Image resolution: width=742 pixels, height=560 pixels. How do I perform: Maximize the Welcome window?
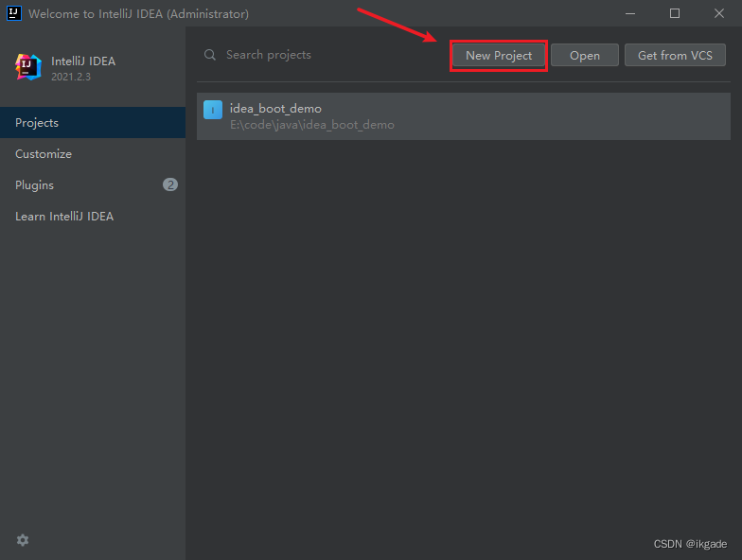coord(675,13)
